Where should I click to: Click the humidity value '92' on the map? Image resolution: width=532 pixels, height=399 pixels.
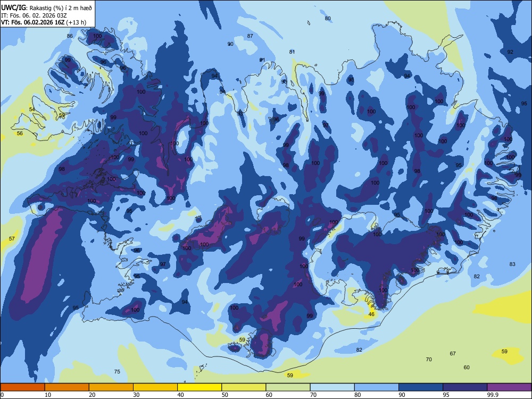click(510, 52)
